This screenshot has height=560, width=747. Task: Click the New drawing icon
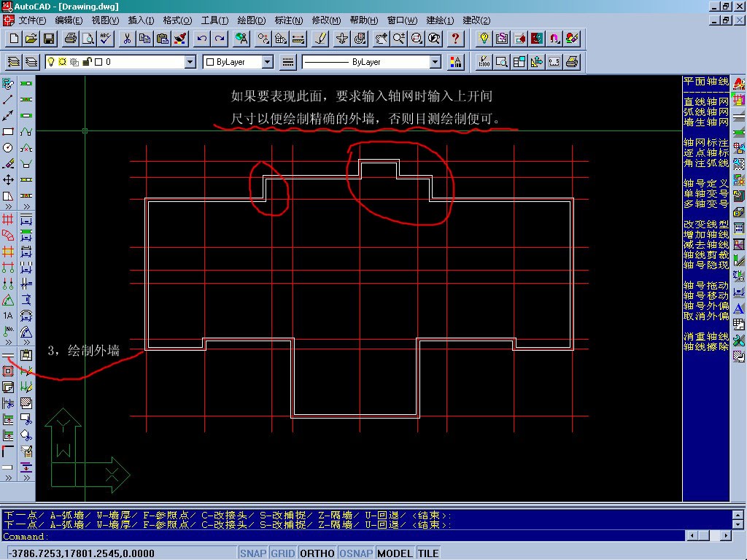(14, 39)
